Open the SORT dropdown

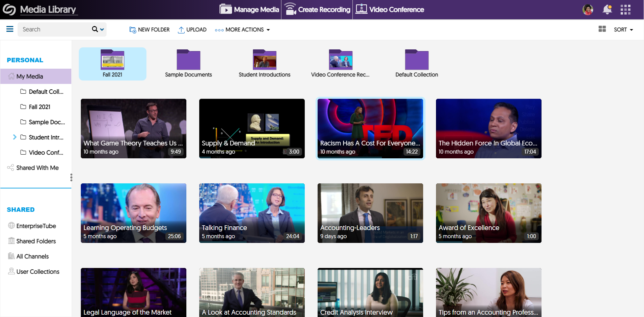(623, 30)
